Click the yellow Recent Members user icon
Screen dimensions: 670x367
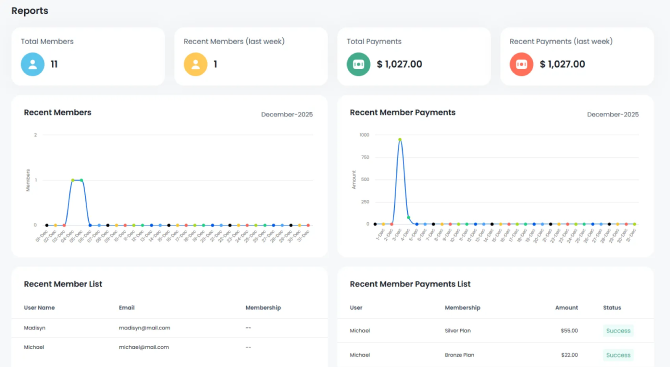196,64
